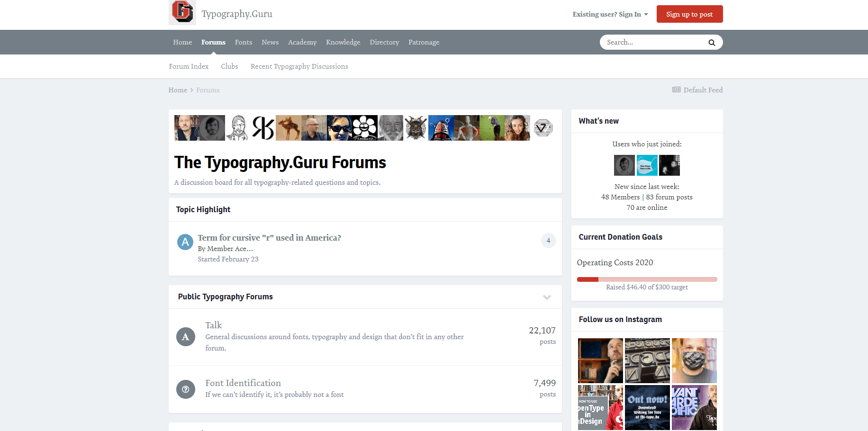The image size is (868, 431).
Task: Click the smiling brunette woman avatar in banner
Action: tap(517, 128)
